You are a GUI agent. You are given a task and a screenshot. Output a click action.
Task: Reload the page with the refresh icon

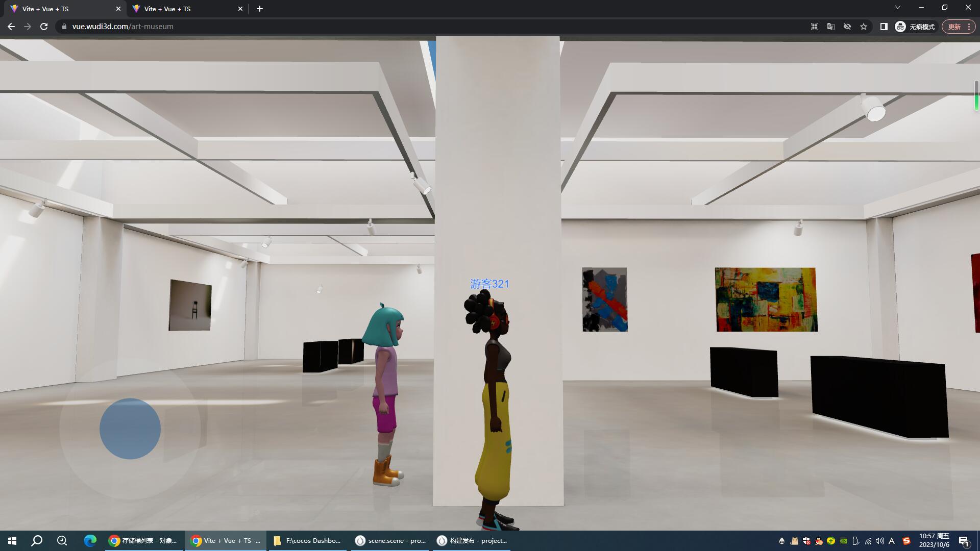click(44, 27)
